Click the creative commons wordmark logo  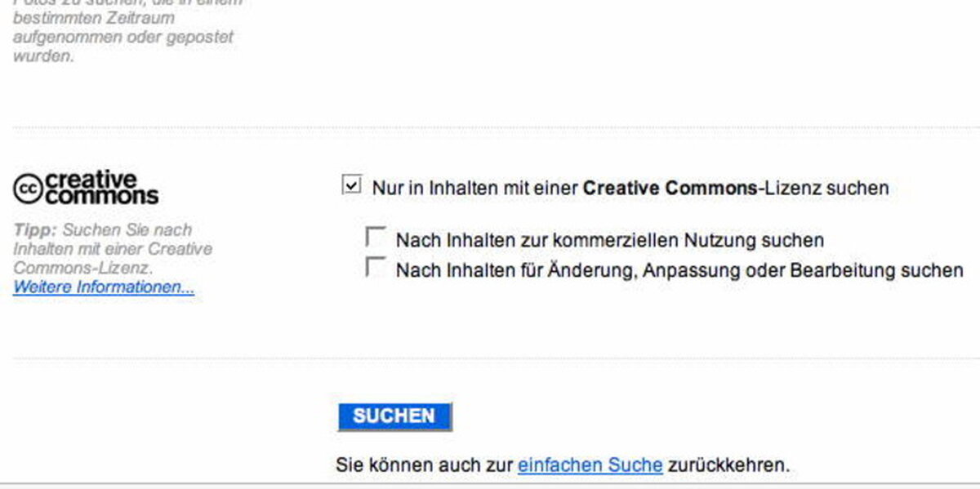click(x=101, y=188)
